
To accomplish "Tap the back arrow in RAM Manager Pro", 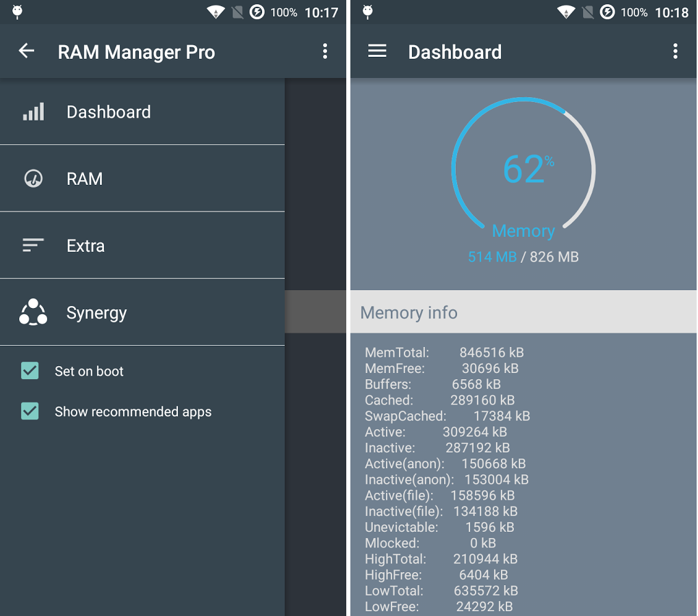I will (26, 51).
